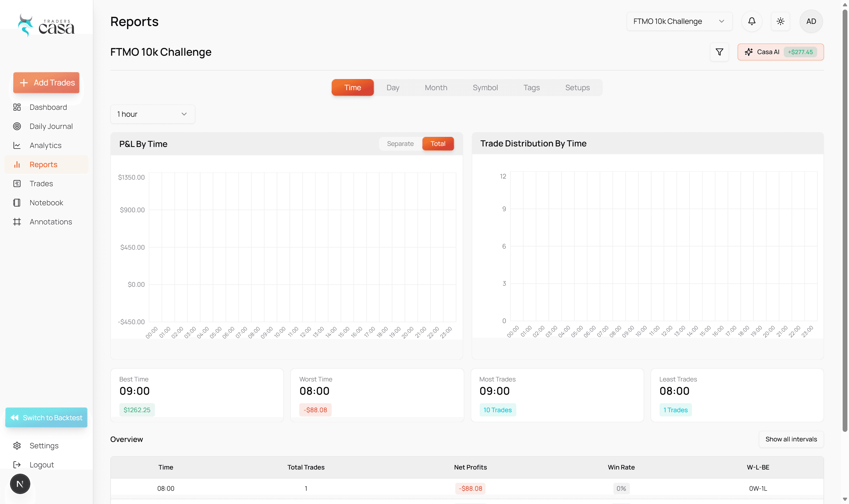Image resolution: width=849 pixels, height=504 pixels.
Task: Go to Dashboard page
Action: [x=46, y=107]
